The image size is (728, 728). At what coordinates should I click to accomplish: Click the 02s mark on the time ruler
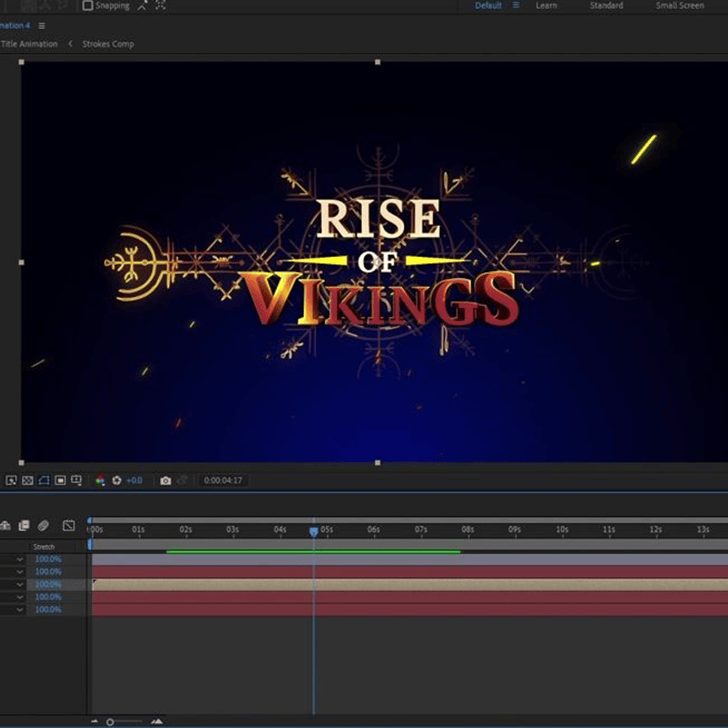[186, 530]
